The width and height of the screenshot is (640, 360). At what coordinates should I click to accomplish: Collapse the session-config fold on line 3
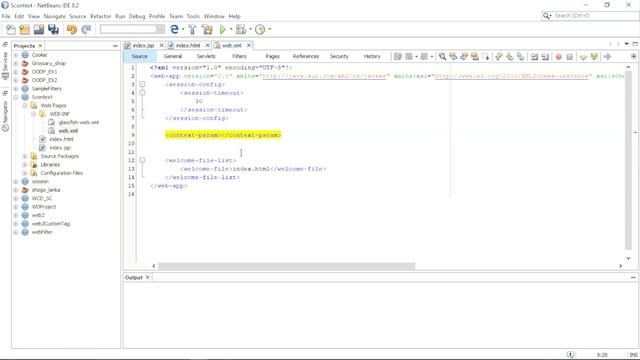pos(142,84)
